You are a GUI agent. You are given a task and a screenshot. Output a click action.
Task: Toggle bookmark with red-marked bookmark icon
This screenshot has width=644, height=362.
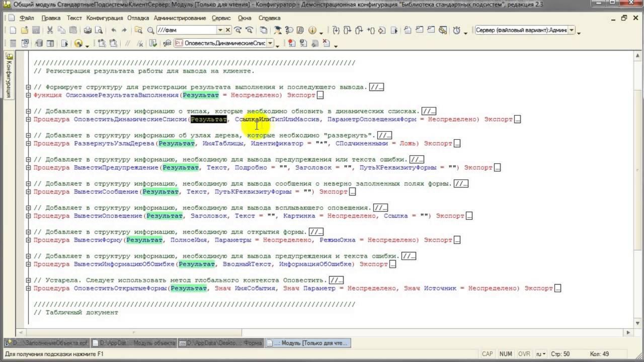click(291, 43)
